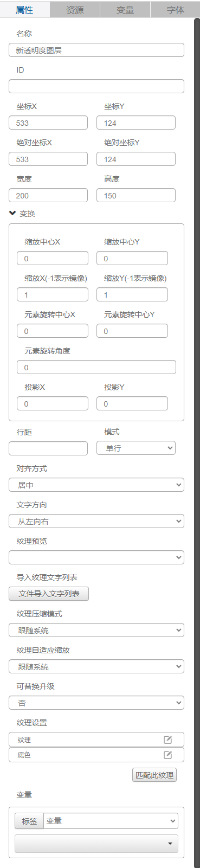The width and height of the screenshot is (200, 868).
Task: Click the 文件导入文字列表 button
Action: point(49,594)
